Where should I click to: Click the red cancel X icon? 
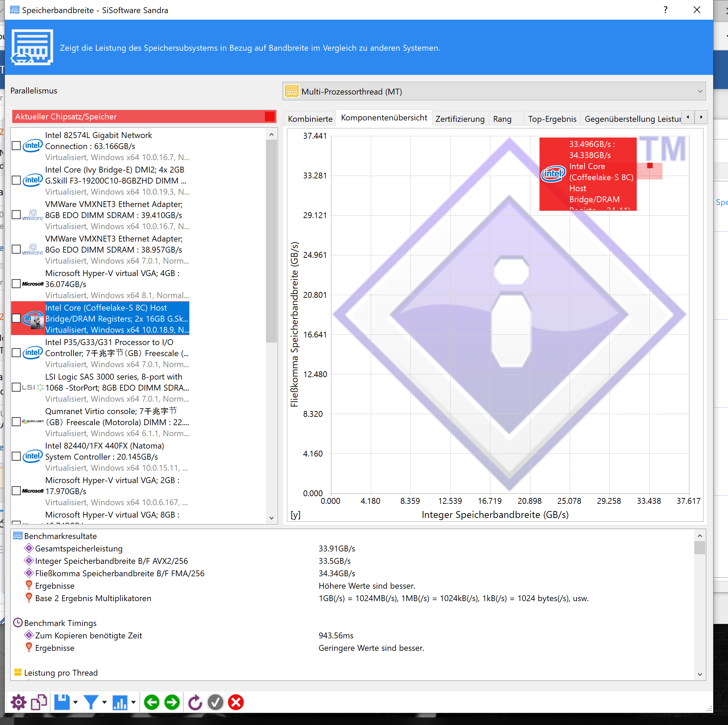click(x=236, y=702)
